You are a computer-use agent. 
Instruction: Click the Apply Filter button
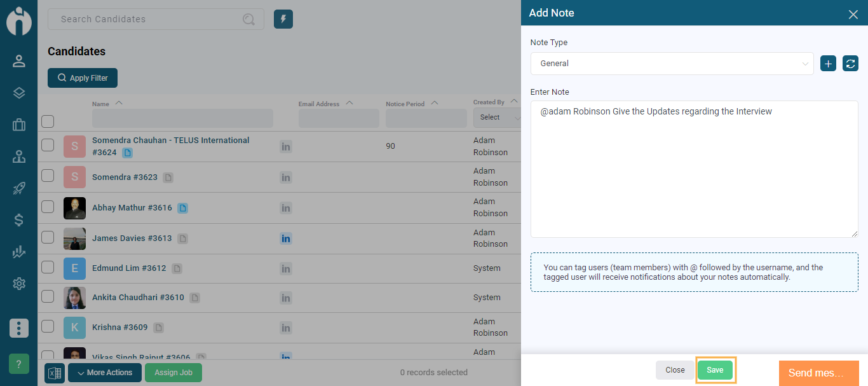(x=83, y=78)
